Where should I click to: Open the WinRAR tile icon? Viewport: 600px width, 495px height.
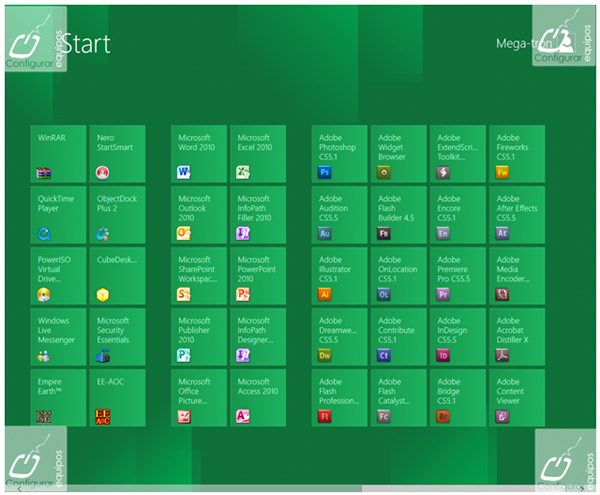point(44,173)
